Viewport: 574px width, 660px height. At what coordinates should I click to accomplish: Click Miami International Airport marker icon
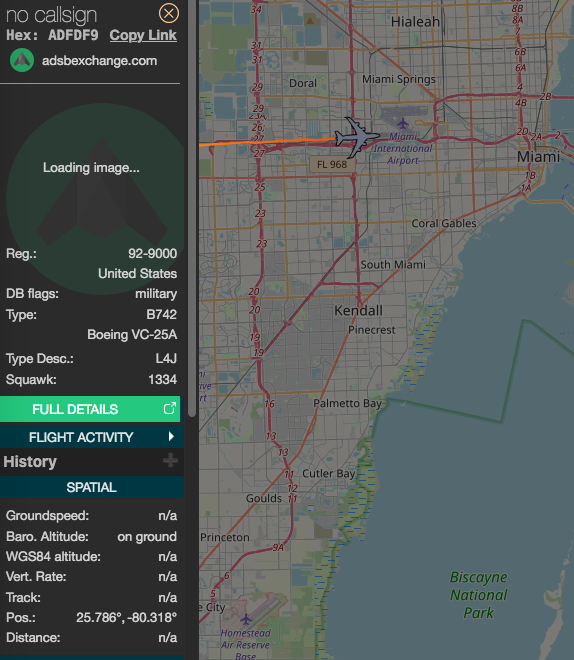click(403, 123)
